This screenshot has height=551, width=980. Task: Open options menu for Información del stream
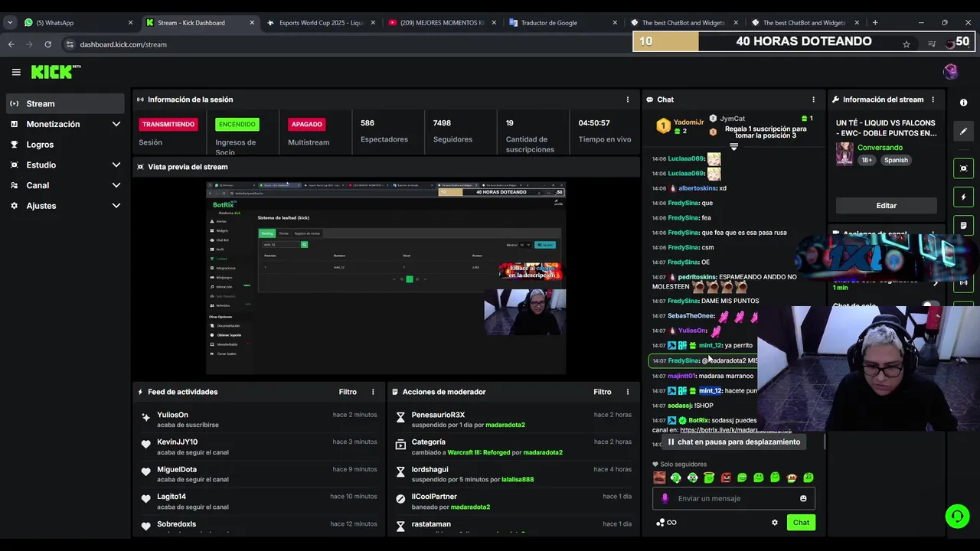(933, 99)
